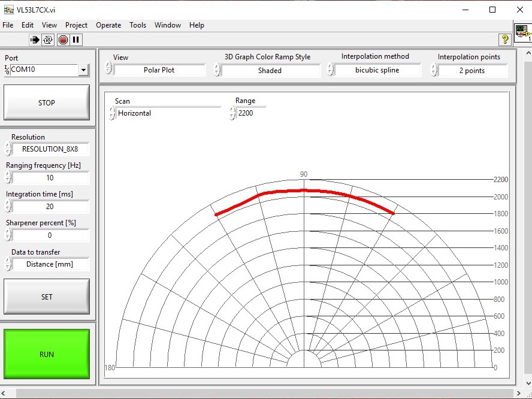Click the Integration time value 20
The image size is (532, 399).
[50, 206]
